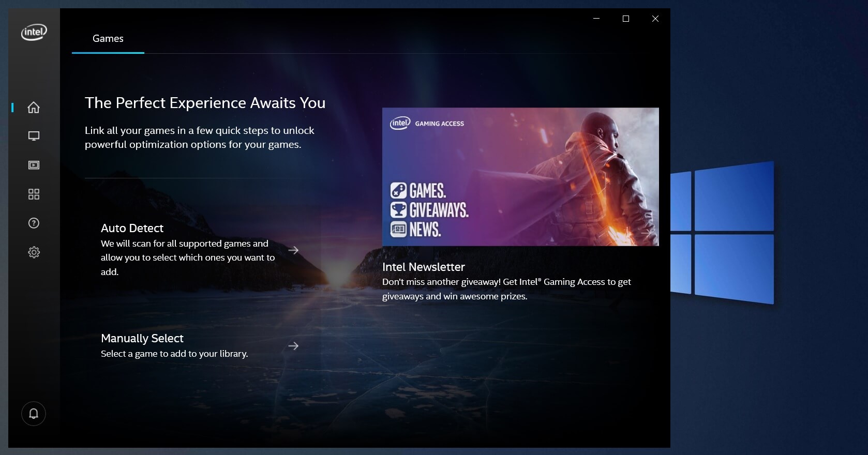The width and height of the screenshot is (868, 455).
Task: Click the arrow next to Auto Detect
Action: 293,250
